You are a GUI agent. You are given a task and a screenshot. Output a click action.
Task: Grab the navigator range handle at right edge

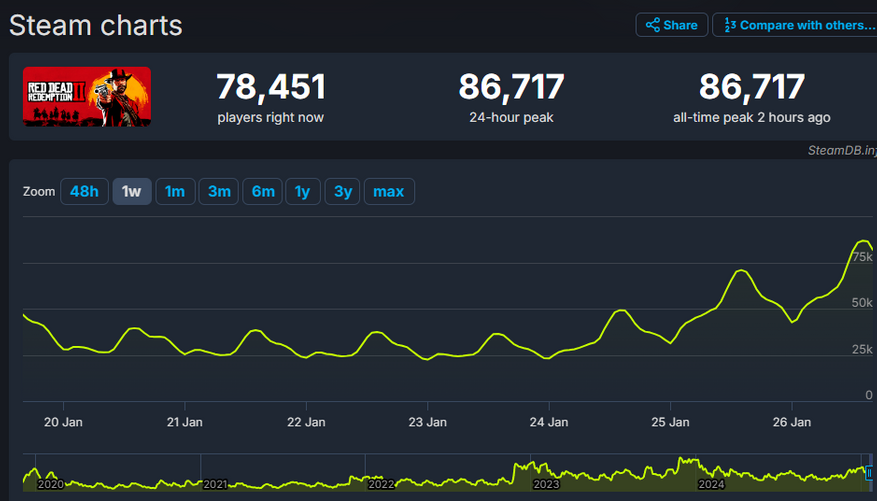[x=869, y=473]
